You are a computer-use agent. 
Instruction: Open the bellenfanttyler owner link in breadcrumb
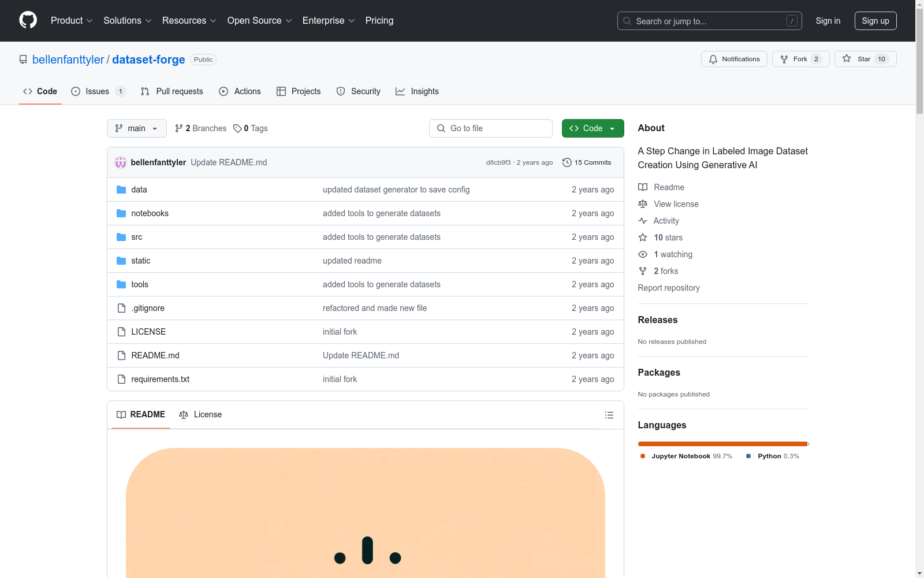point(68,60)
